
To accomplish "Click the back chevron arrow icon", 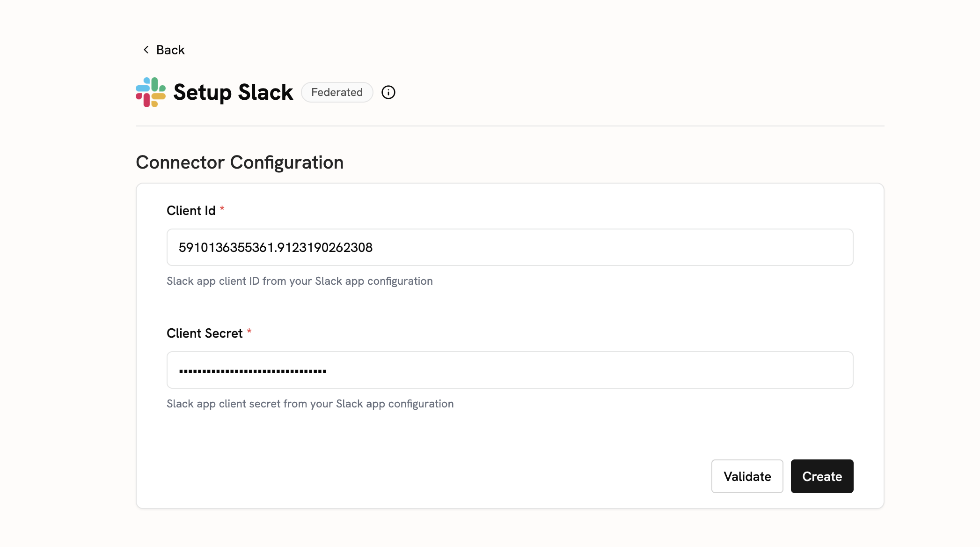I will click(146, 50).
